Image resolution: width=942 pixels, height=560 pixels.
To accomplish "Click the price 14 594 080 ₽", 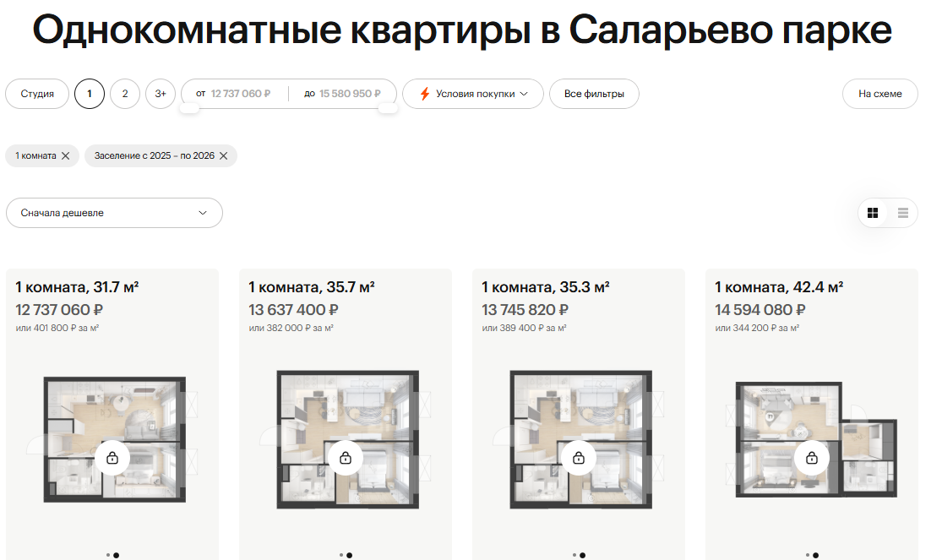I will point(760,310).
